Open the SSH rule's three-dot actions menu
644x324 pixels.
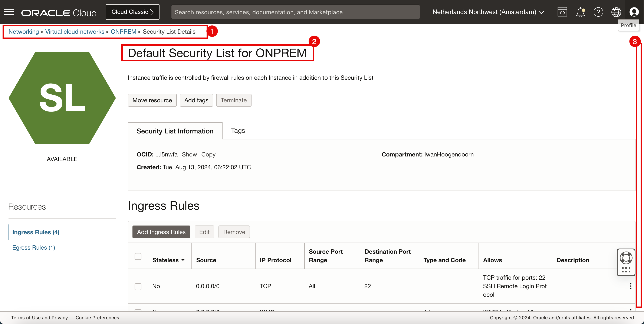pyautogui.click(x=631, y=286)
